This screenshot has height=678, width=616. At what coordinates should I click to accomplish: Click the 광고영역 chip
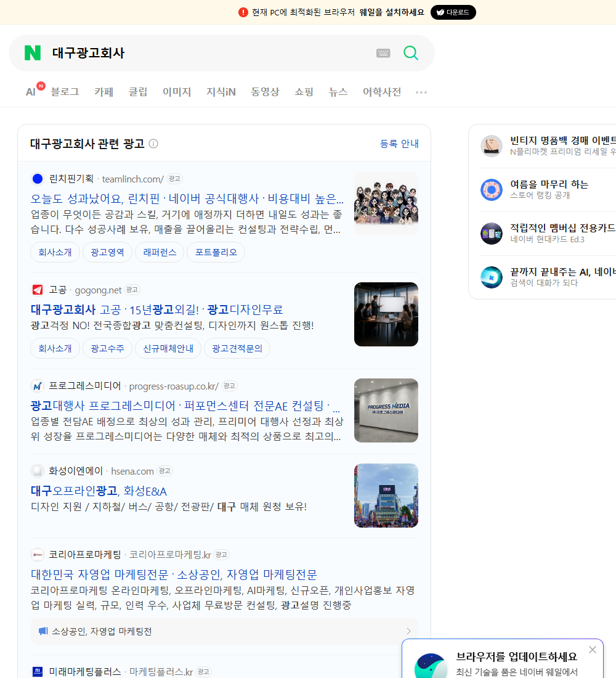point(107,252)
